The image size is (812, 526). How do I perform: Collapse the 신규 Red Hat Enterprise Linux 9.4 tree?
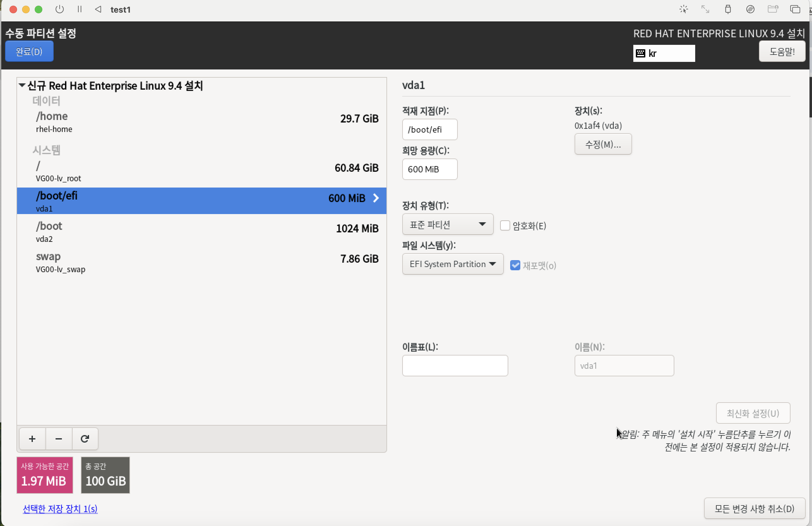(22, 85)
